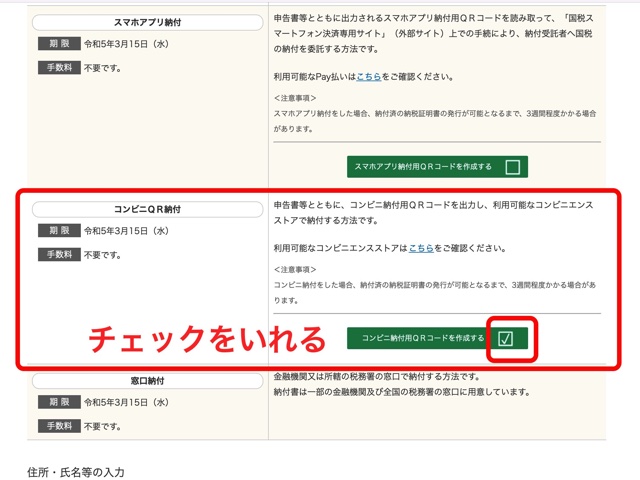Click 手数料 badge under スマホアプリ納付
Image resolution: width=640 pixels, height=480 pixels.
click(x=58, y=68)
